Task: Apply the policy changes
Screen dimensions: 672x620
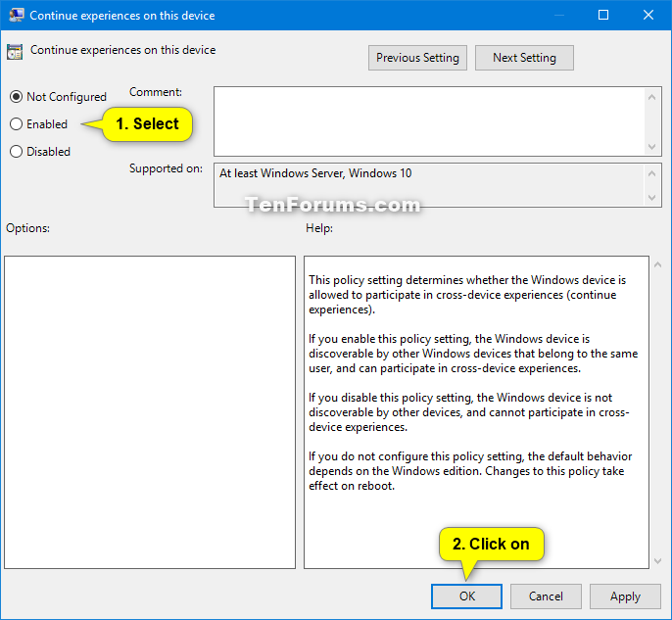Action: pyautogui.click(x=625, y=596)
